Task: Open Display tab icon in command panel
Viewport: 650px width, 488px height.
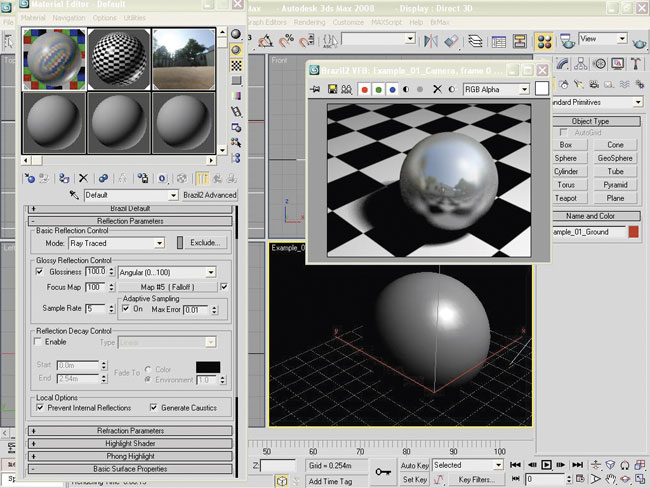Action: 617,63
